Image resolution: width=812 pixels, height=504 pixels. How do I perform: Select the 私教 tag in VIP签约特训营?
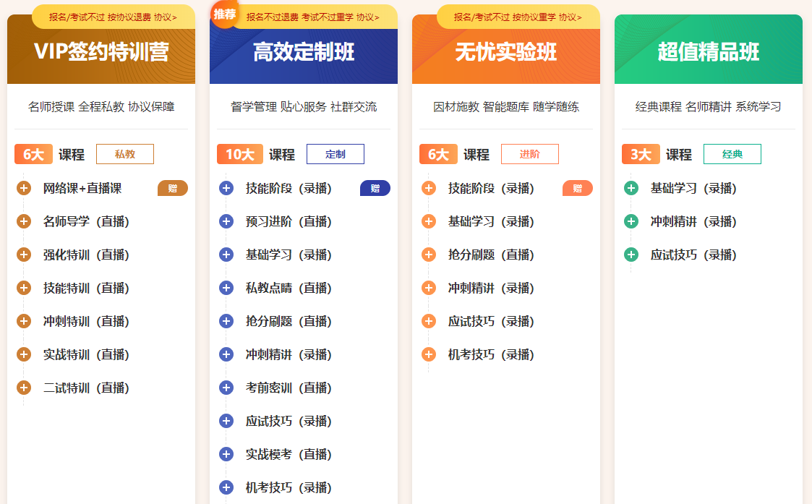tap(125, 154)
